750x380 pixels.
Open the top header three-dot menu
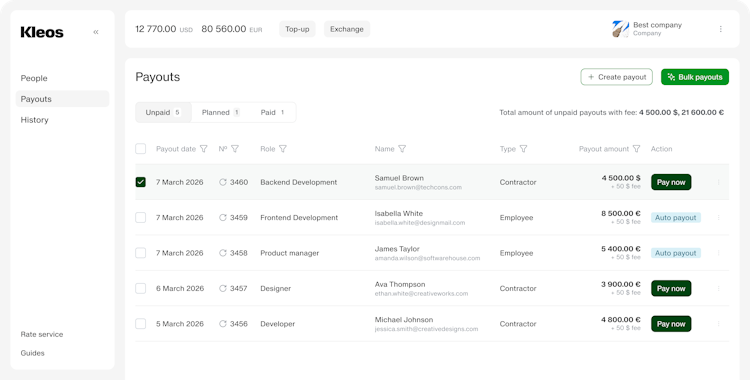720,29
